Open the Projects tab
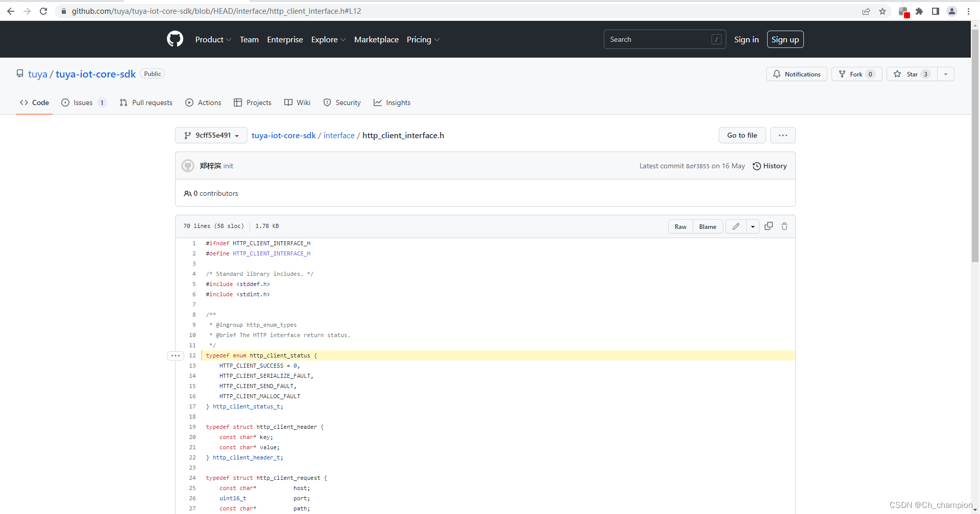 (253, 102)
